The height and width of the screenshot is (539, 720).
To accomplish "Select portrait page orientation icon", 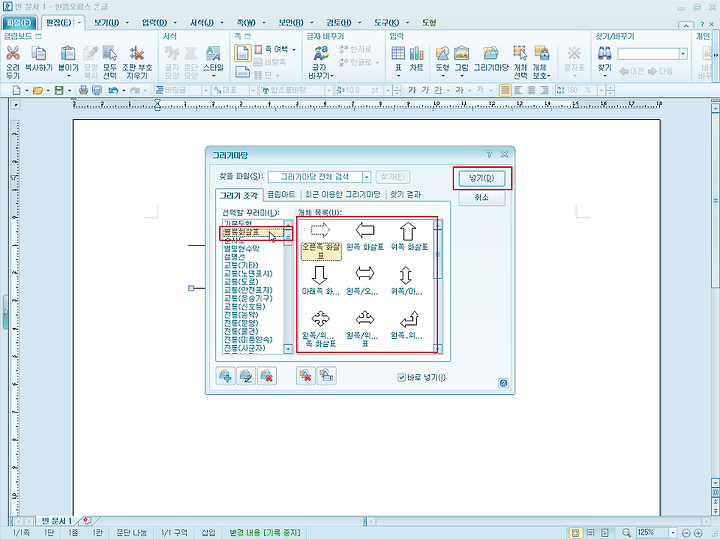I will click(x=242, y=53).
